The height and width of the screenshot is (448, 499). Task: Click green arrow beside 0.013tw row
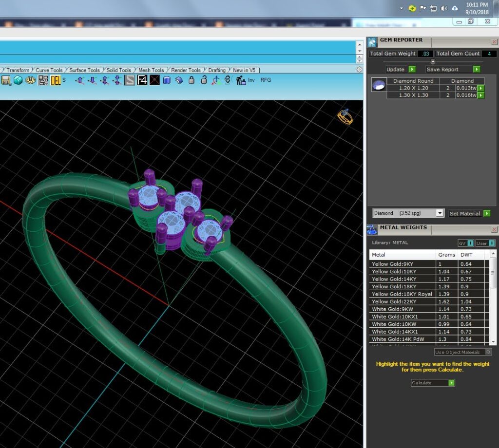point(481,88)
